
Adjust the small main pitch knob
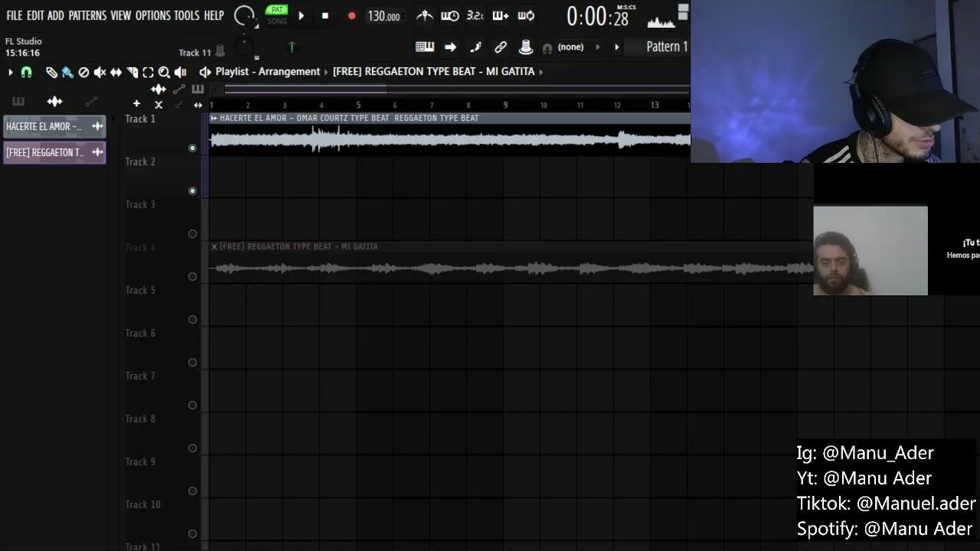point(245,47)
